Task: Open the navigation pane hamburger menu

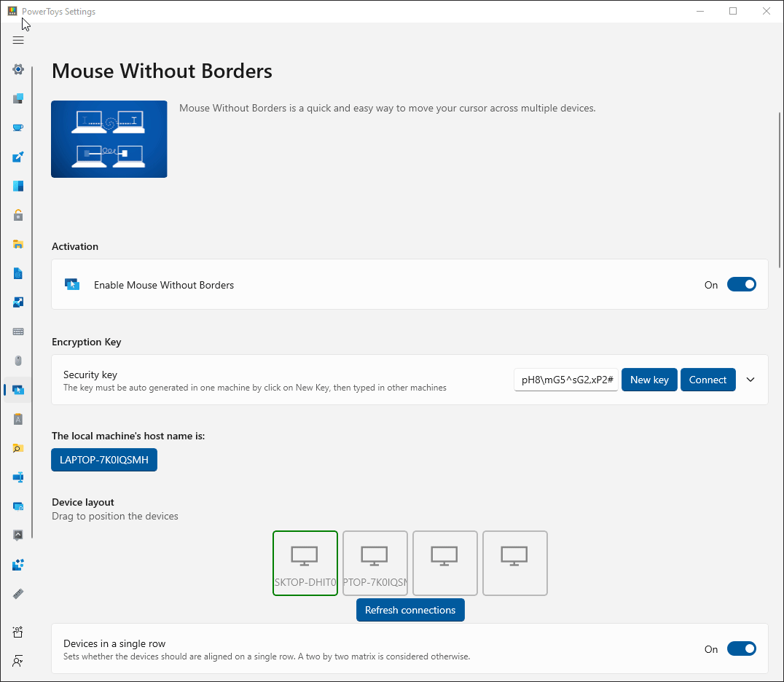Action: 18,40
